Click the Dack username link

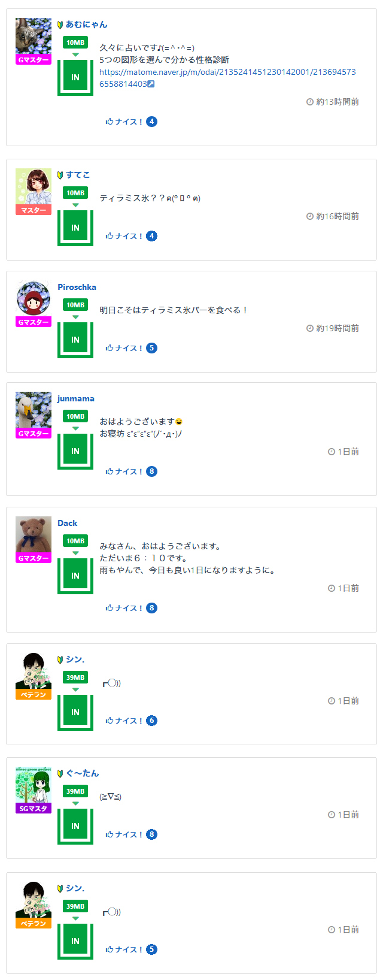(x=68, y=523)
